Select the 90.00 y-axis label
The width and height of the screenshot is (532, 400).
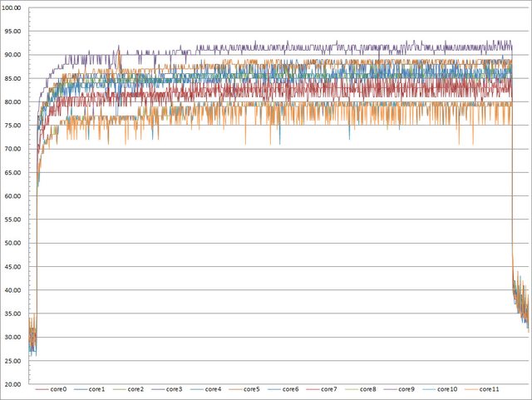[x=14, y=55]
